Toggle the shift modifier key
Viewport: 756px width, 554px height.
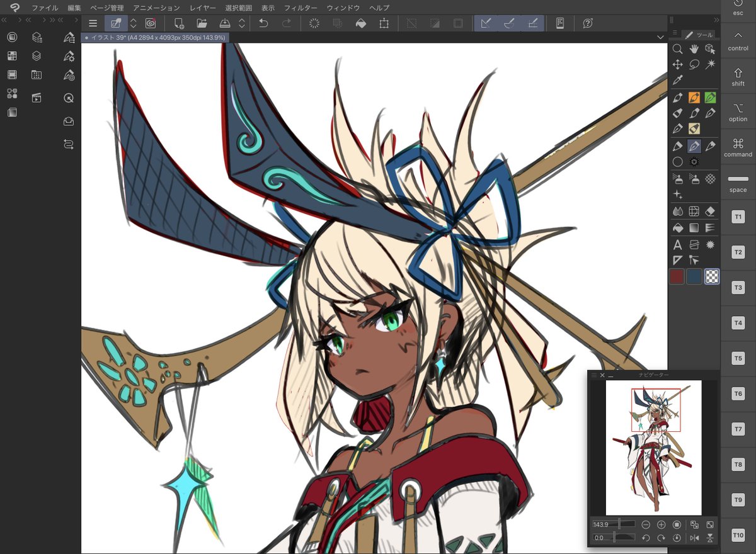point(738,77)
